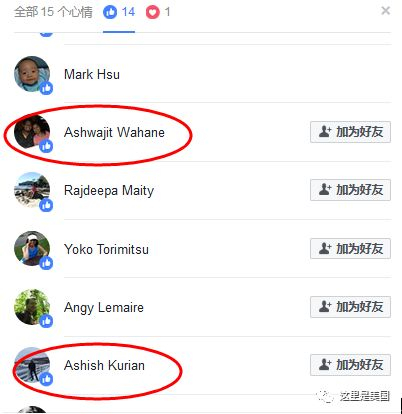Open Rajdeepa Maity name link
Image resolution: width=402 pixels, height=414 pixels.
click(109, 191)
